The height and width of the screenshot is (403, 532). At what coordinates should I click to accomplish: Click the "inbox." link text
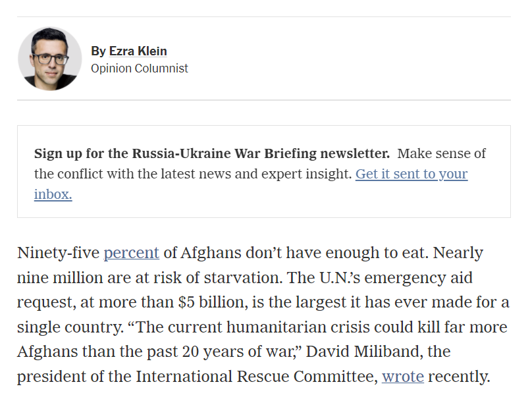click(53, 194)
